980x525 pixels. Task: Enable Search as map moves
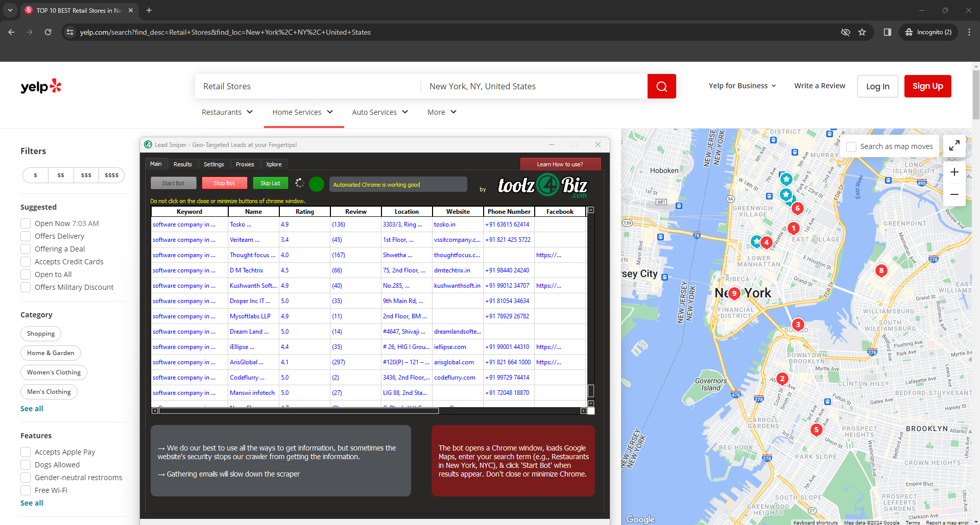point(851,147)
